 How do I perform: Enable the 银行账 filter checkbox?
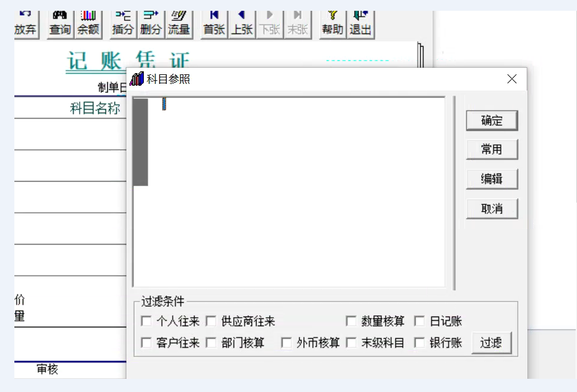click(419, 343)
